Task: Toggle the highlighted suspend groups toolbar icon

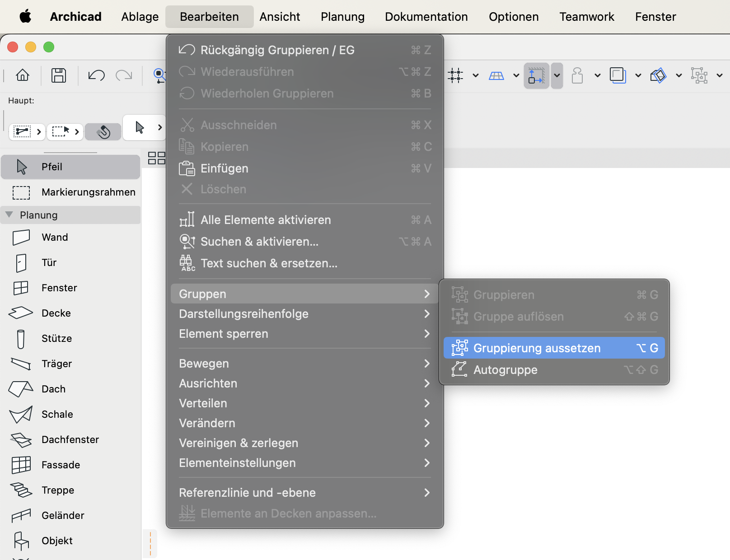Action: tap(536, 75)
